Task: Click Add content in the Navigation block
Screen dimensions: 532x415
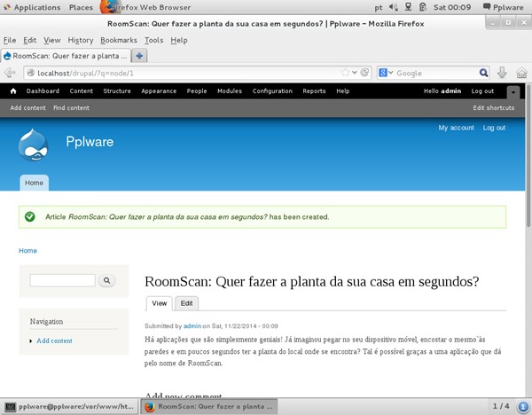Action: [54, 341]
